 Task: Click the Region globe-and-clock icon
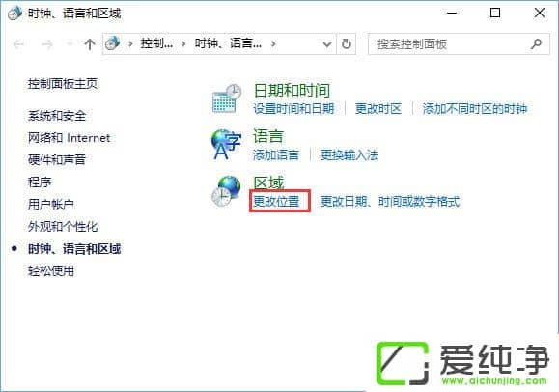[226, 191]
